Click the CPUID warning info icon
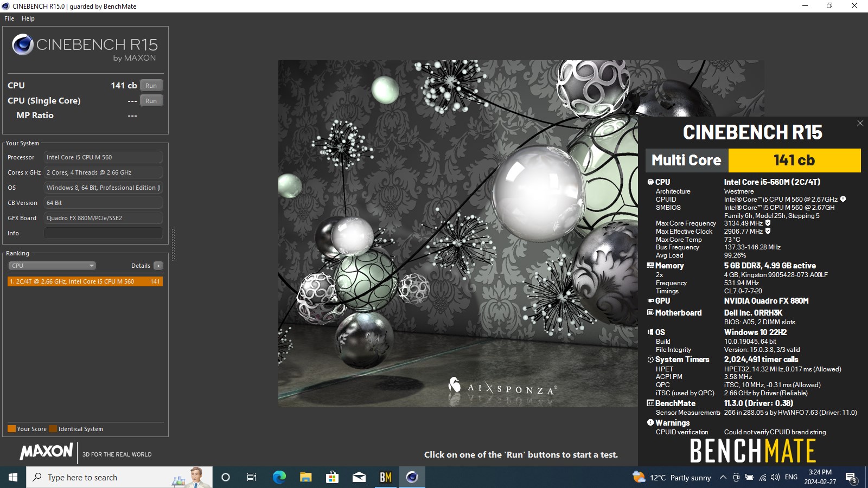This screenshot has height=488, width=868. [843, 200]
